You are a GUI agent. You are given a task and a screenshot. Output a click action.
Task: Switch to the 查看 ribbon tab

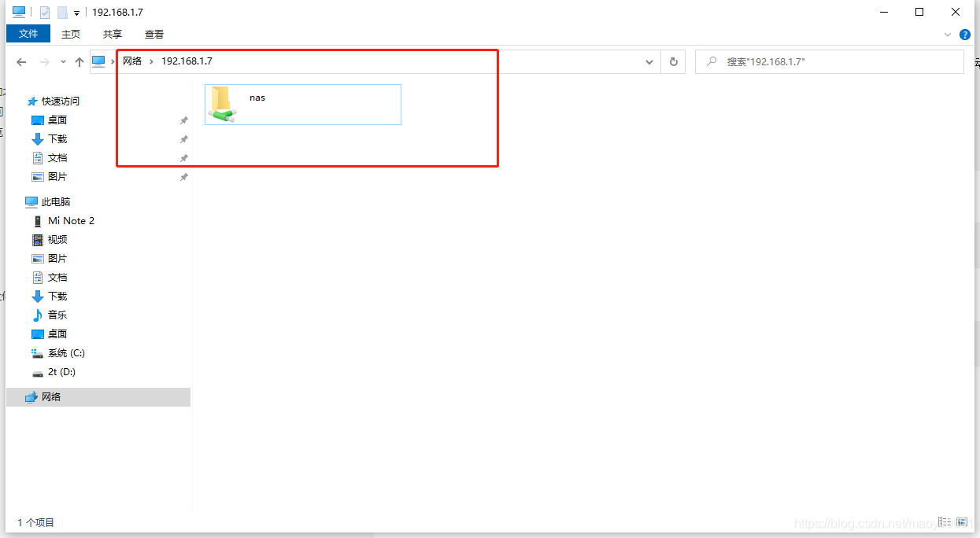click(x=154, y=34)
